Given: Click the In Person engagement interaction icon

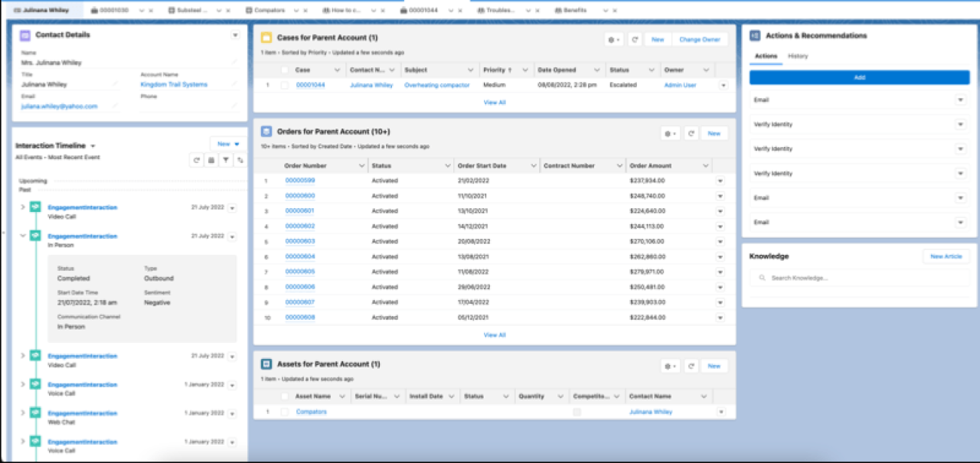Looking at the screenshot, I should click(x=35, y=236).
